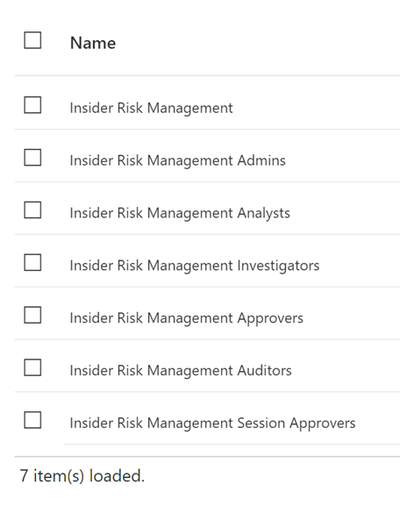This screenshot has height=512, width=400.
Task: Select the Session Approvers row checkbox
Action: click(33, 420)
